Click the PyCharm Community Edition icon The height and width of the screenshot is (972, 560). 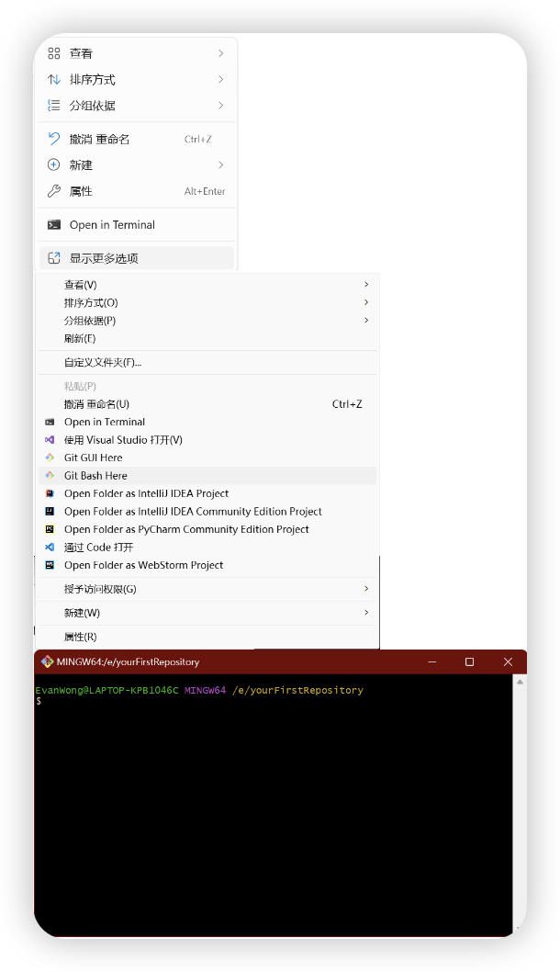[50, 529]
